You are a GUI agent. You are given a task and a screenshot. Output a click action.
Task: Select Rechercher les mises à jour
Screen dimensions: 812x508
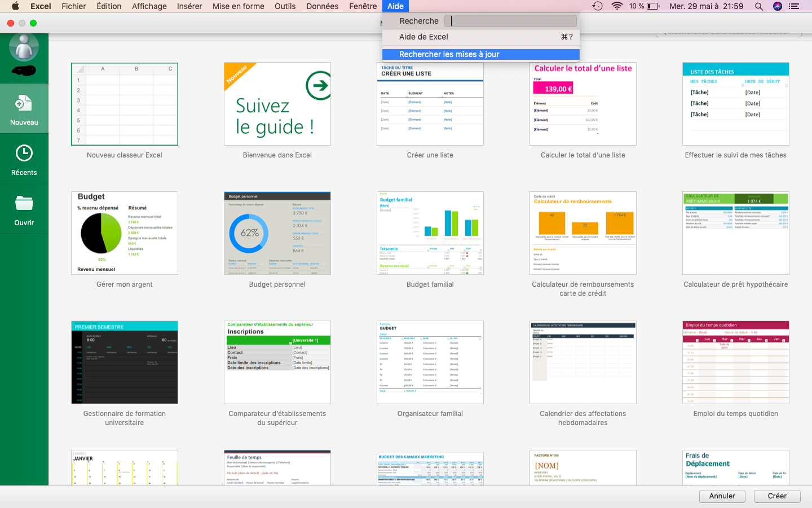point(481,54)
